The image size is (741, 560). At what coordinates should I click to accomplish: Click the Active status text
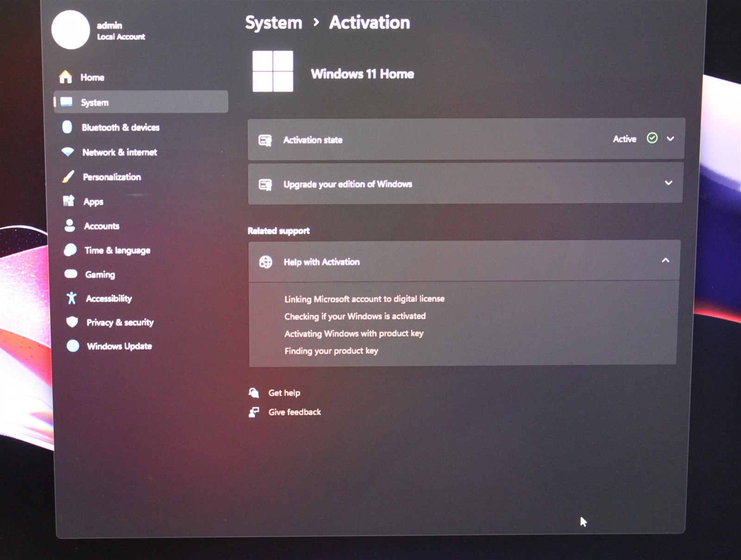click(x=625, y=139)
